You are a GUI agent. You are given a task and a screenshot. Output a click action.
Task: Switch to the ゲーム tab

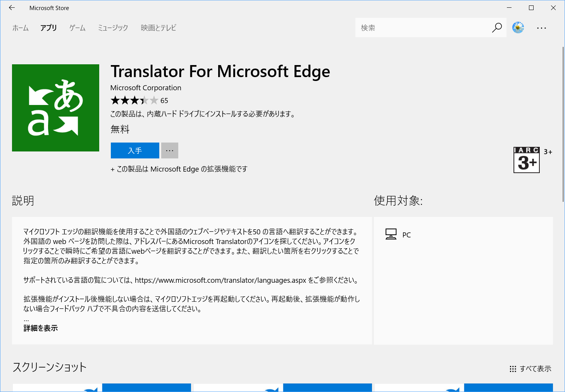click(77, 28)
